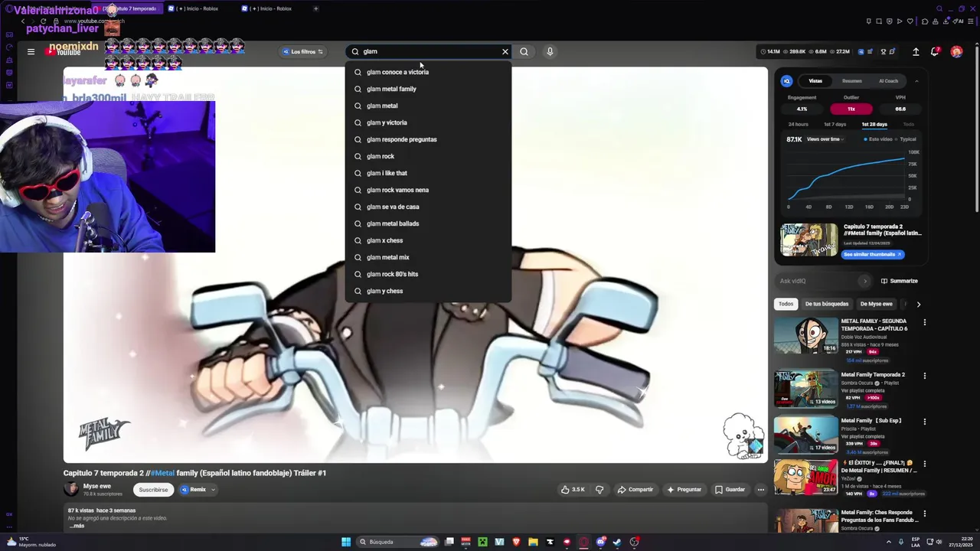Image resolution: width=980 pixels, height=551 pixels.
Task: Toggle the 'Typical' chart legend
Action: click(x=906, y=139)
